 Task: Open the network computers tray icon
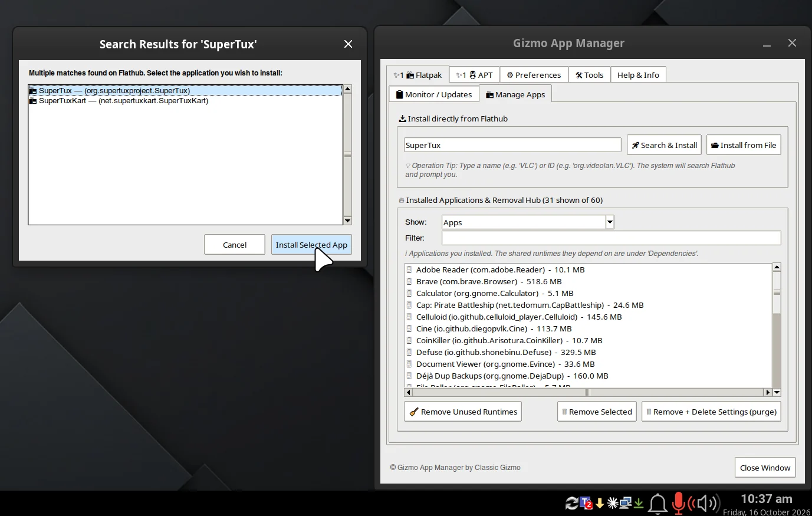pos(626,503)
